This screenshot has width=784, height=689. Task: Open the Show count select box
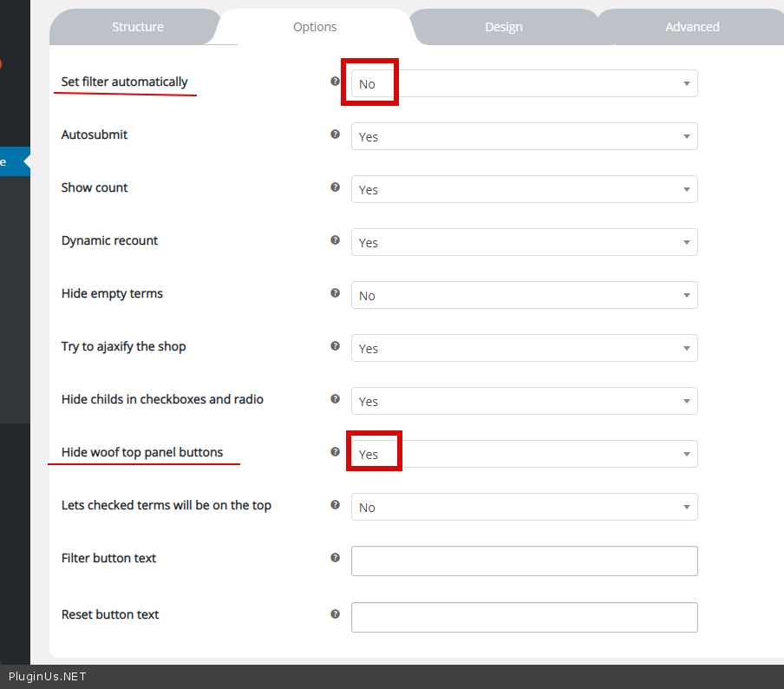[524, 189]
